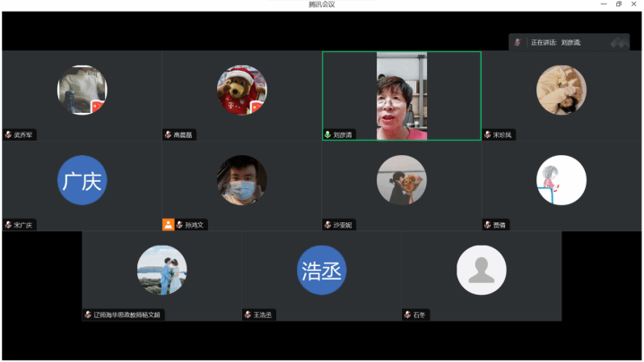Select the cartoon girl avatar of 贾倩
The width and height of the screenshot is (644, 362).
pyautogui.click(x=561, y=181)
